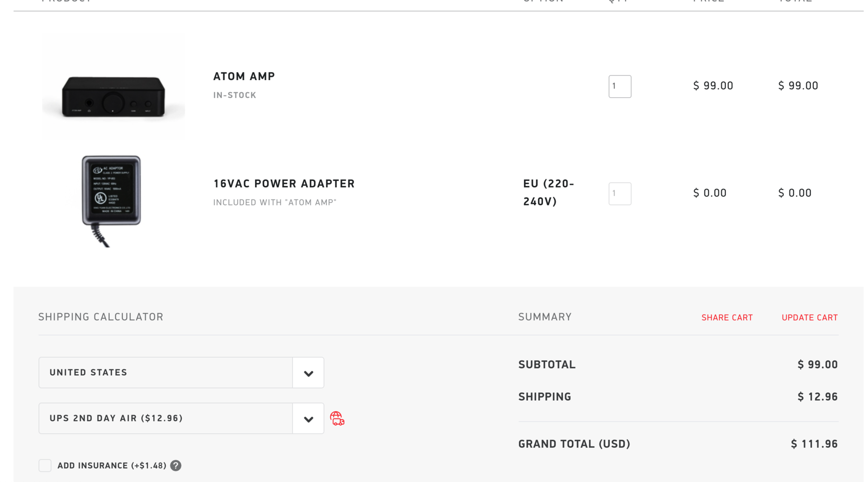Click the ATOM AMP product thumbnail
This screenshot has width=868, height=482.
tap(113, 86)
